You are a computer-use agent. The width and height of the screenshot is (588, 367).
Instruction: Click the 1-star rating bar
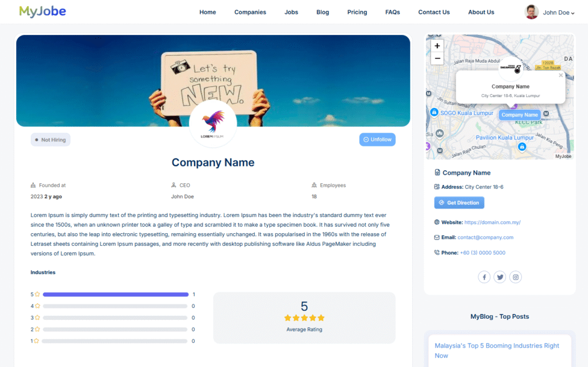click(x=115, y=341)
